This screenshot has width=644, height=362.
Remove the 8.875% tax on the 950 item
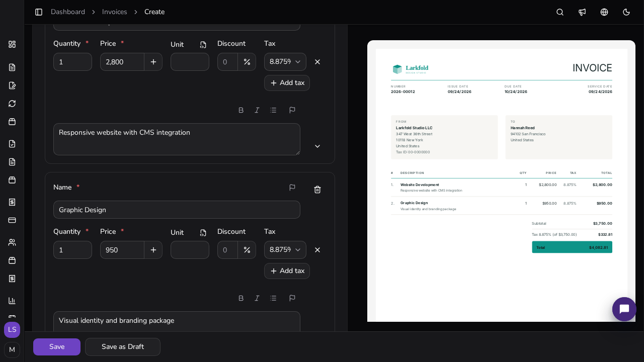317,250
